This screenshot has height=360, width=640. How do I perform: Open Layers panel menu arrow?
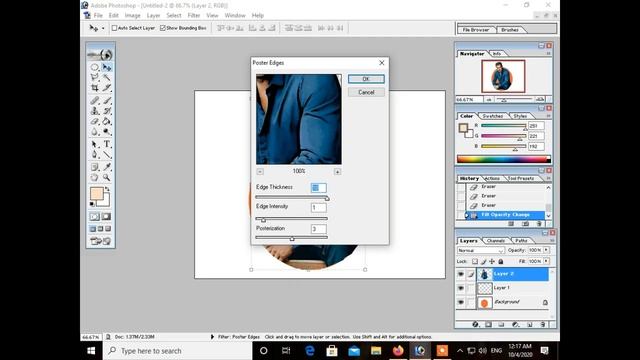[551, 240]
